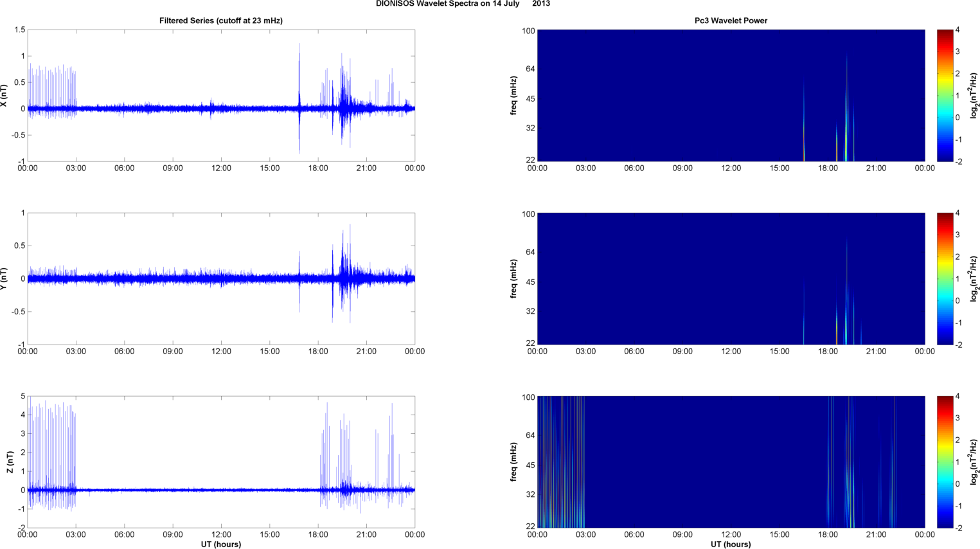Select the 'Filtered Series (cutoff at 23 mHz)' heading
The image size is (980, 549).
click(221, 21)
